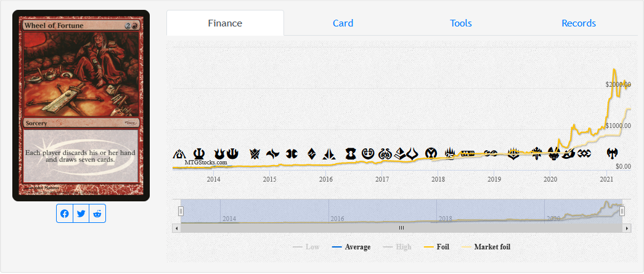This screenshot has height=274, width=644.
Task: Open the MTGStocks.com chart credit link
Action: (206, 163)
